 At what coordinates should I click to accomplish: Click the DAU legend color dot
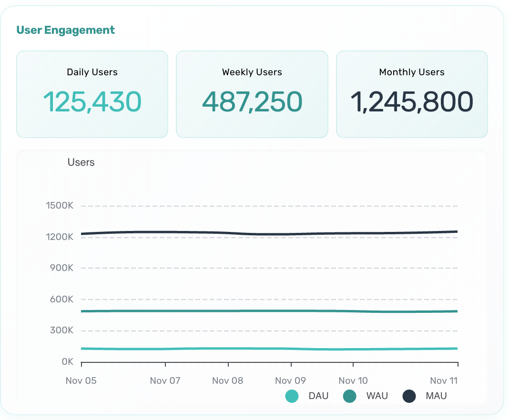tap(291, 396)
